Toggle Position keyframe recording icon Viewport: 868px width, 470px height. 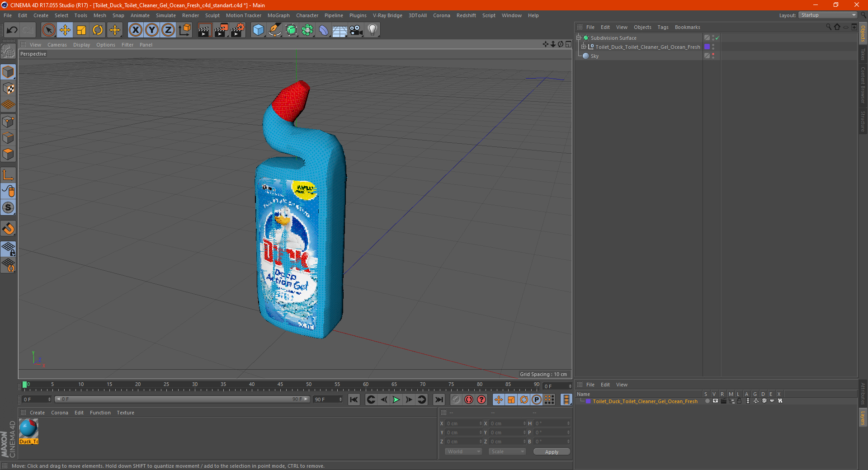[498, 399]
